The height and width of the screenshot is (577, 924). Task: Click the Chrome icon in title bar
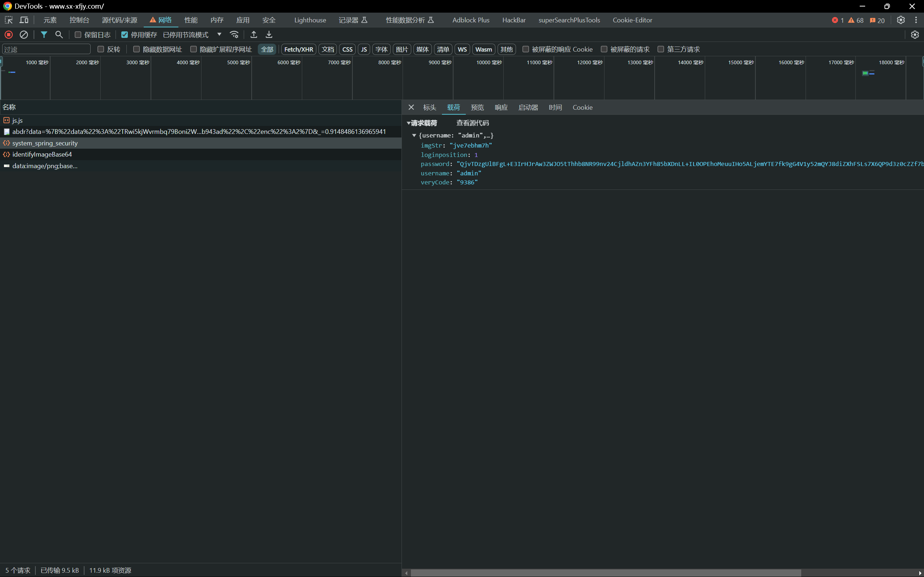click(x=7, y=6)
